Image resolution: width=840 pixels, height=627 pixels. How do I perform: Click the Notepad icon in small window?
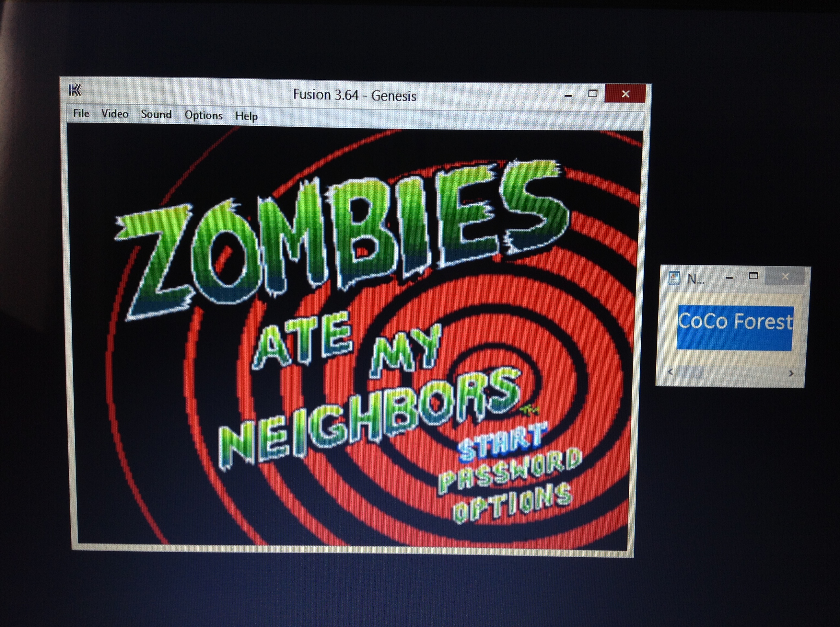(674, 278)
